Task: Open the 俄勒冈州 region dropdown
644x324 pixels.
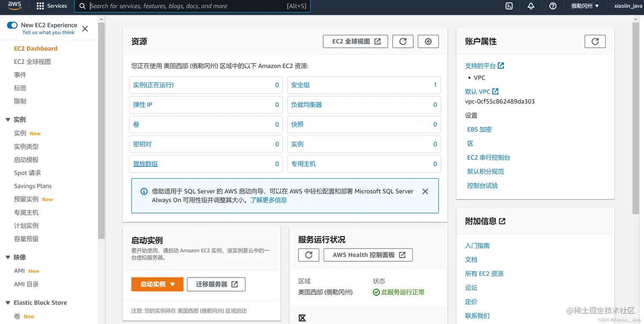Action: pyautogui.click(x=585, y=6)
